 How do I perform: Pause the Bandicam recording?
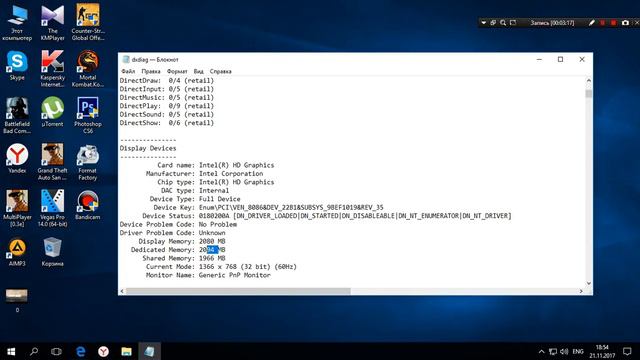click(x=602, y=23)
